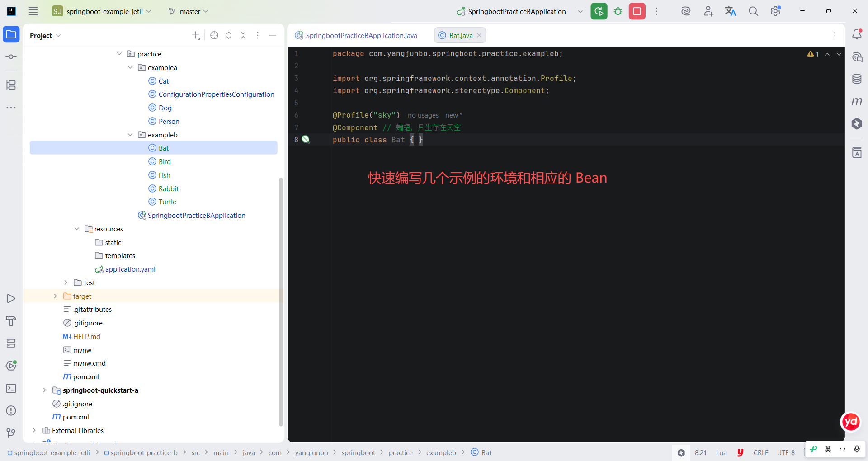Viewport: 868px width, 461px height.
Task: Stop the running application
Action: pos(637,11)
